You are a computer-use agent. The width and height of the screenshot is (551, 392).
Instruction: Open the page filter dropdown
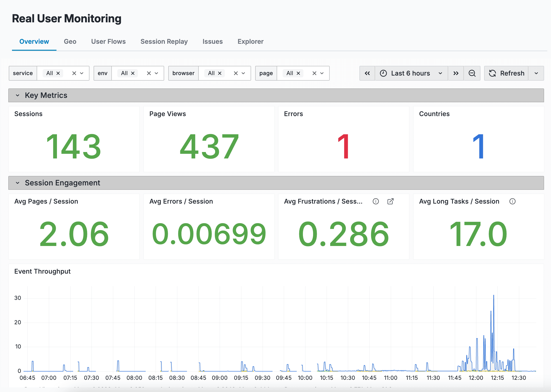(x=322, y=73)
